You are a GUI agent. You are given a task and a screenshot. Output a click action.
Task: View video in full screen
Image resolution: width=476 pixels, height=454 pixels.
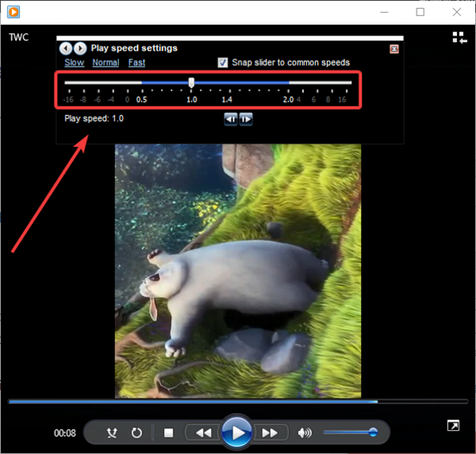tap(454, 425)
